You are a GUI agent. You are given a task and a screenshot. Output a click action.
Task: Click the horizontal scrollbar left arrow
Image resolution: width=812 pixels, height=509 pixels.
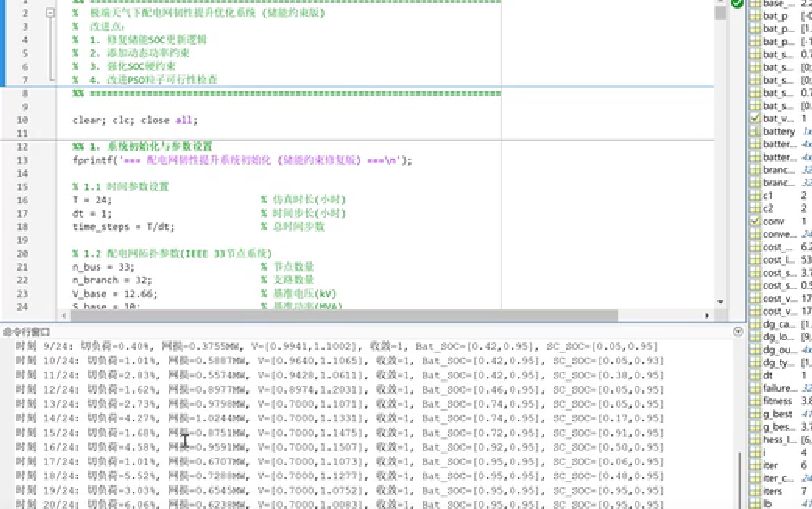pyautogui.click(x=64, y=316)
